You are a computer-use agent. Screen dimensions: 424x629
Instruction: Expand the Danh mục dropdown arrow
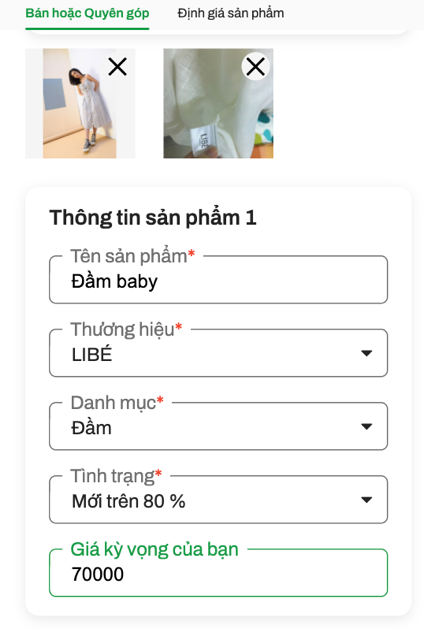tap(366, 426)
